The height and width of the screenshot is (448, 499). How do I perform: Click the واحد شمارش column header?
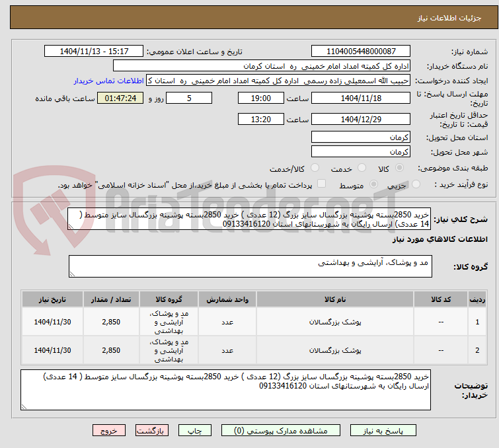point(227,299)
